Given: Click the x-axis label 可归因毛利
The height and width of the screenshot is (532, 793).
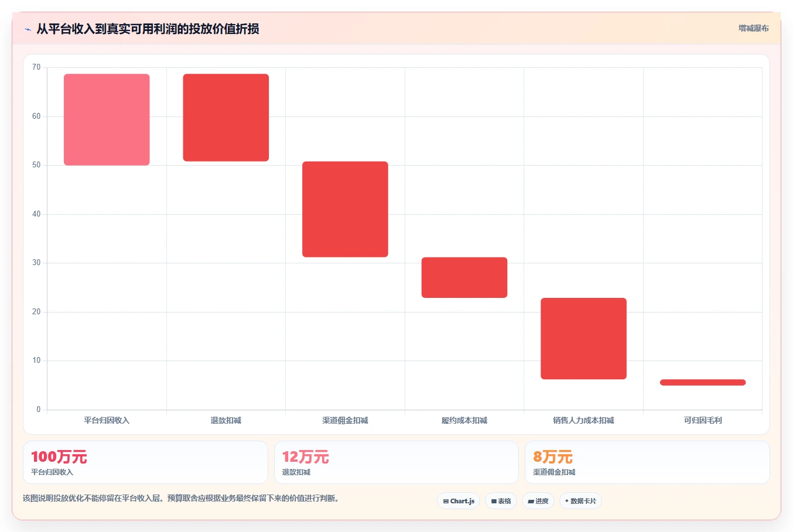Looking at the screenshot, I should (x=703, y=420).
